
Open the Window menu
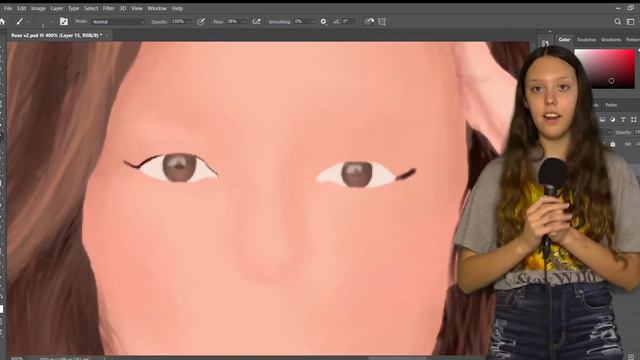pos(157,8)
